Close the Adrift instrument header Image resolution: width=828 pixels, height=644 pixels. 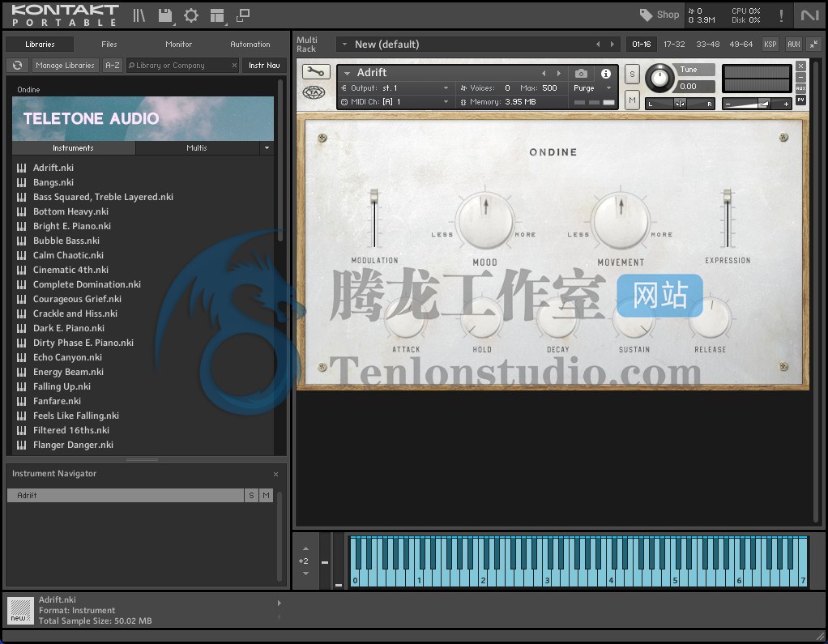click(801, 66)
